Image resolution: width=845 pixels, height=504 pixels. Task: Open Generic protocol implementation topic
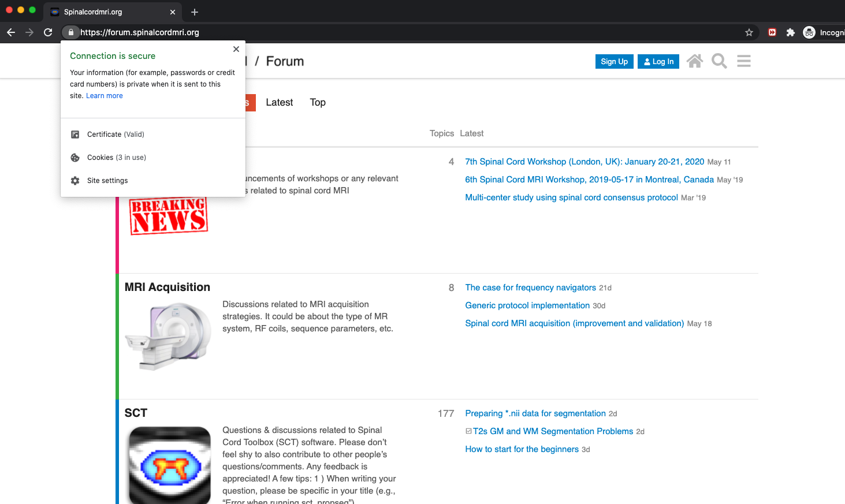click(527, 305)
